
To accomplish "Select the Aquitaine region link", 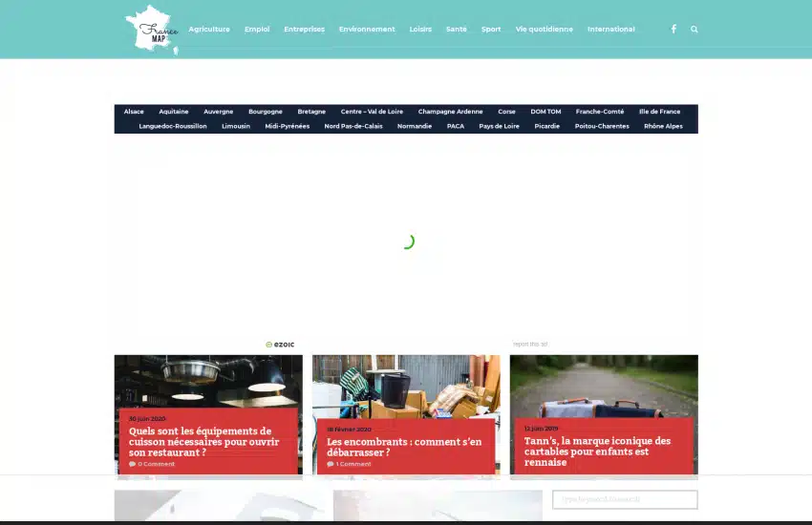I will click(174, 112).
